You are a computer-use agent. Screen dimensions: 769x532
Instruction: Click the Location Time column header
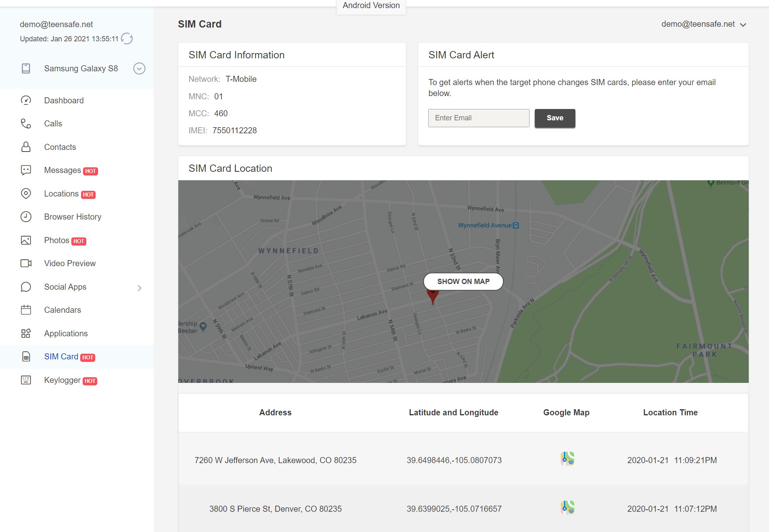click(x=671, y=412)
